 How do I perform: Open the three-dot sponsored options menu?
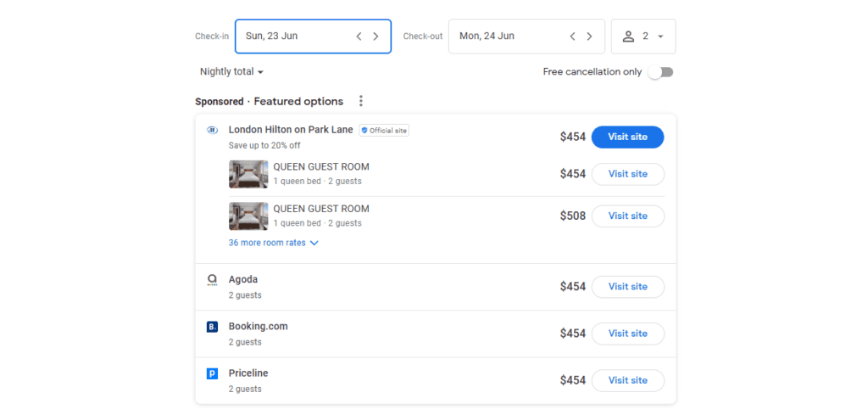click(360, 101)
